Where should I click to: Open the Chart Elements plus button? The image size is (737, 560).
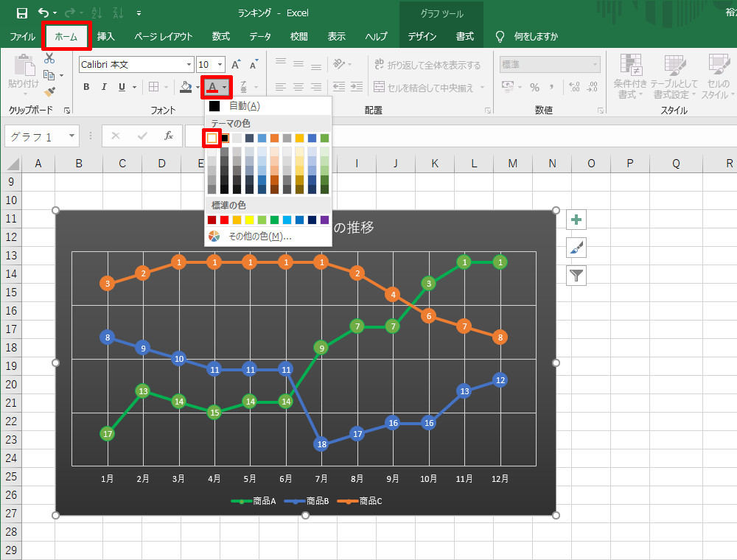(x=576, y=220)
